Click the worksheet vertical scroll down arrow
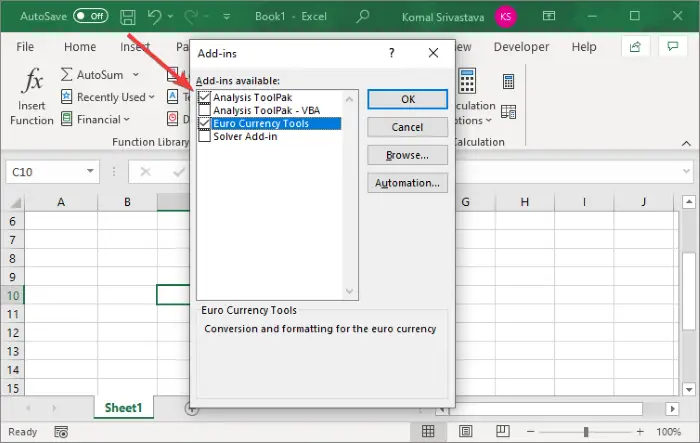The width and height of the screenshot is (700, 443). (689, 389)
